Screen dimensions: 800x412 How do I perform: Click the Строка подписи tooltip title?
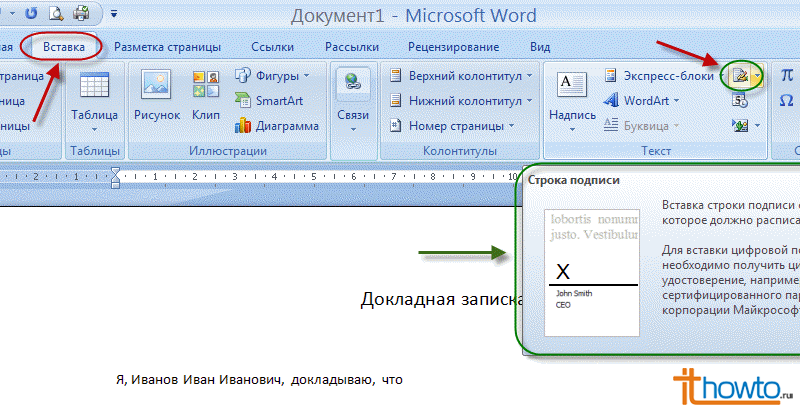pyautogui.click(x=573, y=181)
